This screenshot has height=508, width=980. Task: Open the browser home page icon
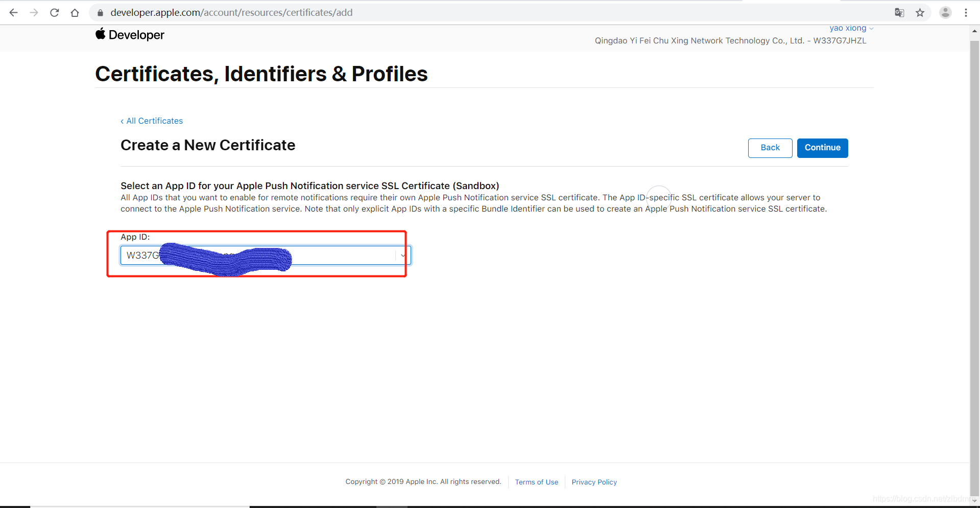pyautogui.click(x=75, y=13)
